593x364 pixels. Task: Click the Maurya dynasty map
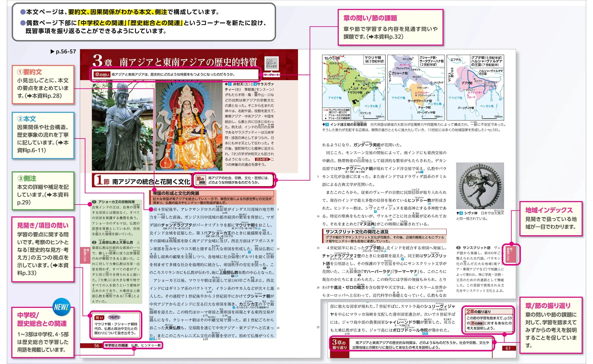pos(354,88)
